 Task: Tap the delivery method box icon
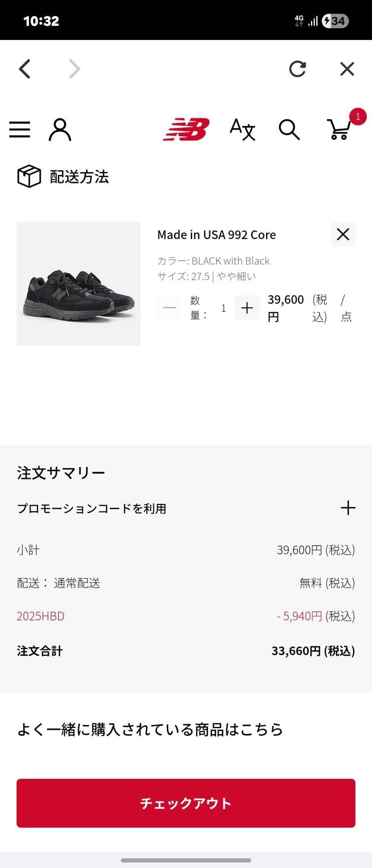tap(29, 176)
